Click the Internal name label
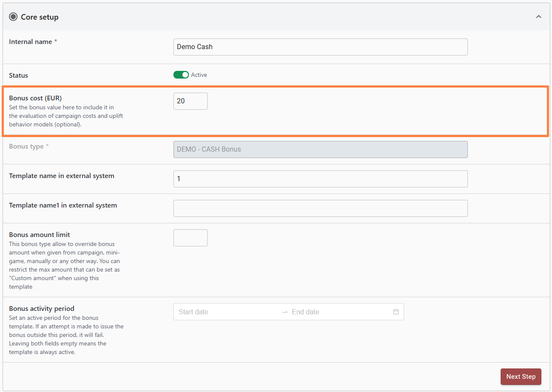 click(30, 42)
